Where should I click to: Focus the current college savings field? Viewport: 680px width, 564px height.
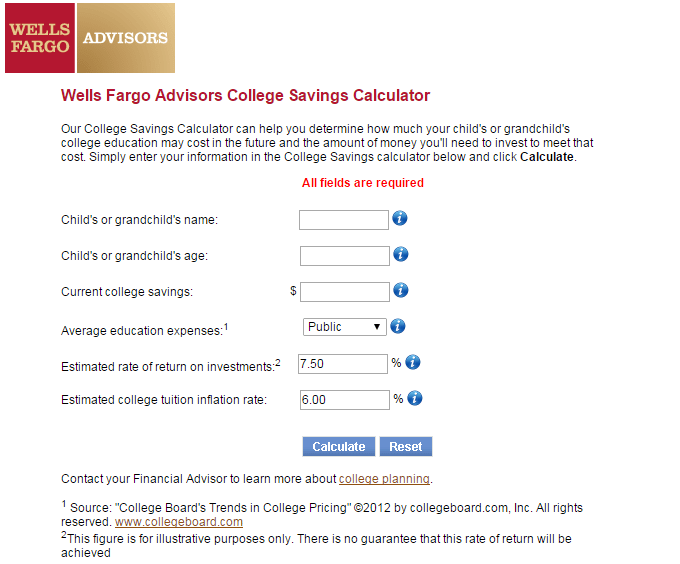(x=344, y=292)
